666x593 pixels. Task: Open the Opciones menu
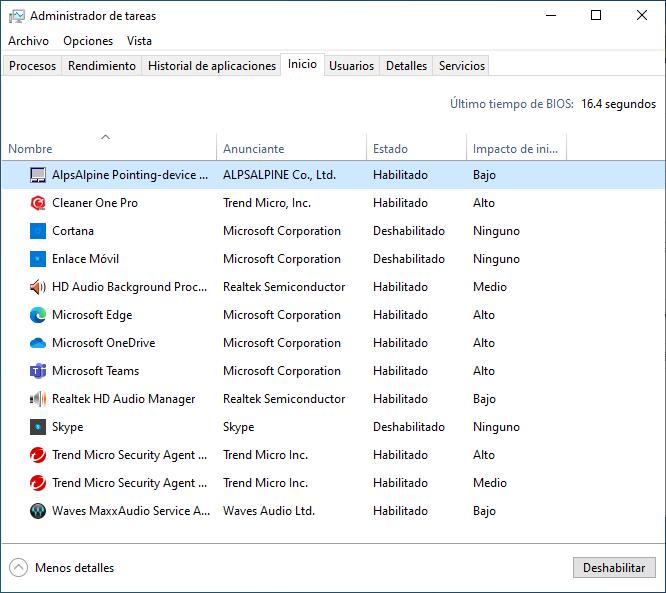coord(88,41)
